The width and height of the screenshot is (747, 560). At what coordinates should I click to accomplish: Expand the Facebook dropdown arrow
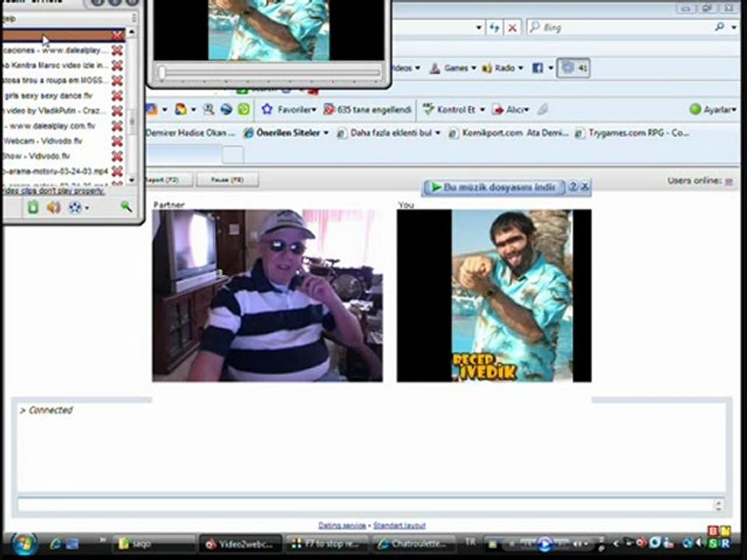[x=550, y=68]
